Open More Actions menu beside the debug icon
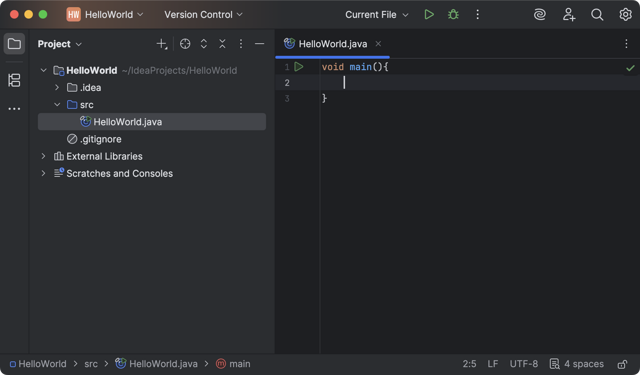640x375 pixels. 477,15
